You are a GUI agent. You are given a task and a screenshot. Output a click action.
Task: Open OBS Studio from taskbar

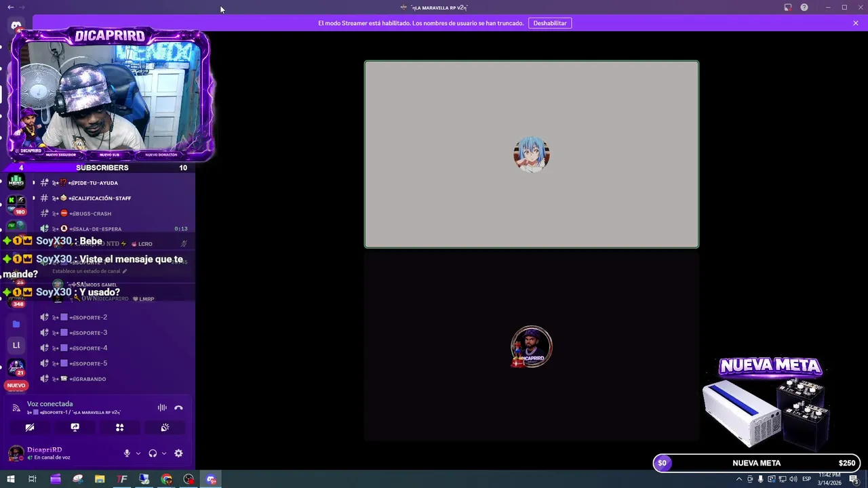pos(189,479)
